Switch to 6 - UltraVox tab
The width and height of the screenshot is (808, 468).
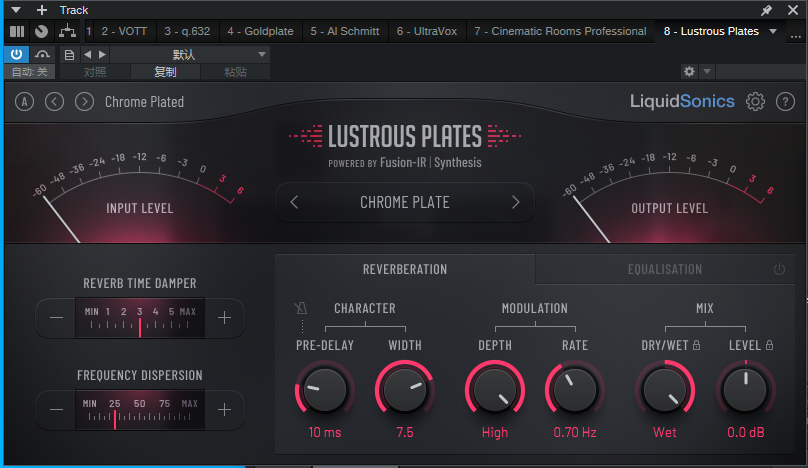point(427,31)
